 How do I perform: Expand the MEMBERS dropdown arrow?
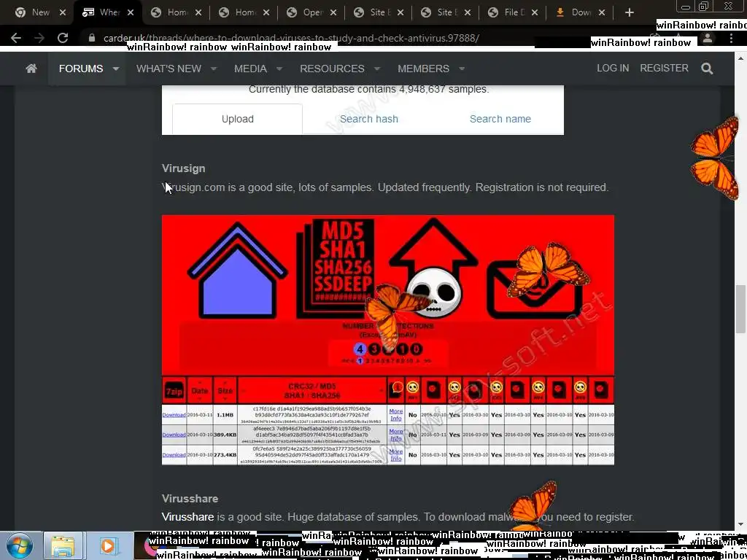coord(462,69)
